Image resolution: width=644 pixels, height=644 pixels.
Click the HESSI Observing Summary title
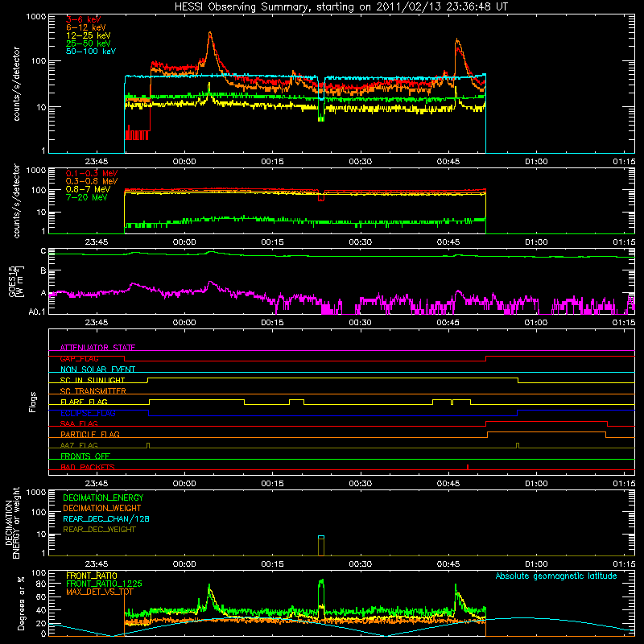tap(341, 6)
